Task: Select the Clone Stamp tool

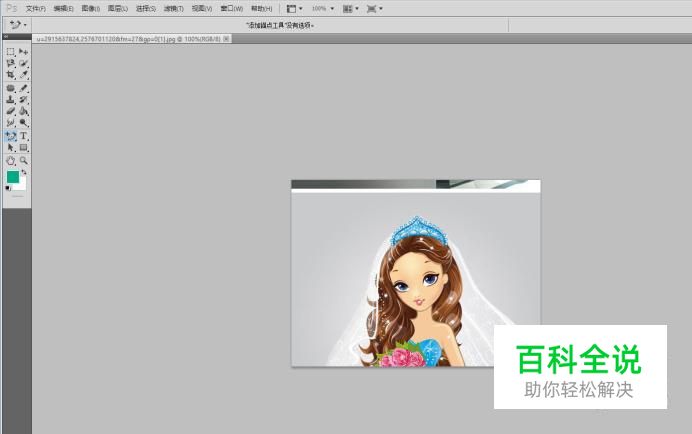Action: point(11,99)
